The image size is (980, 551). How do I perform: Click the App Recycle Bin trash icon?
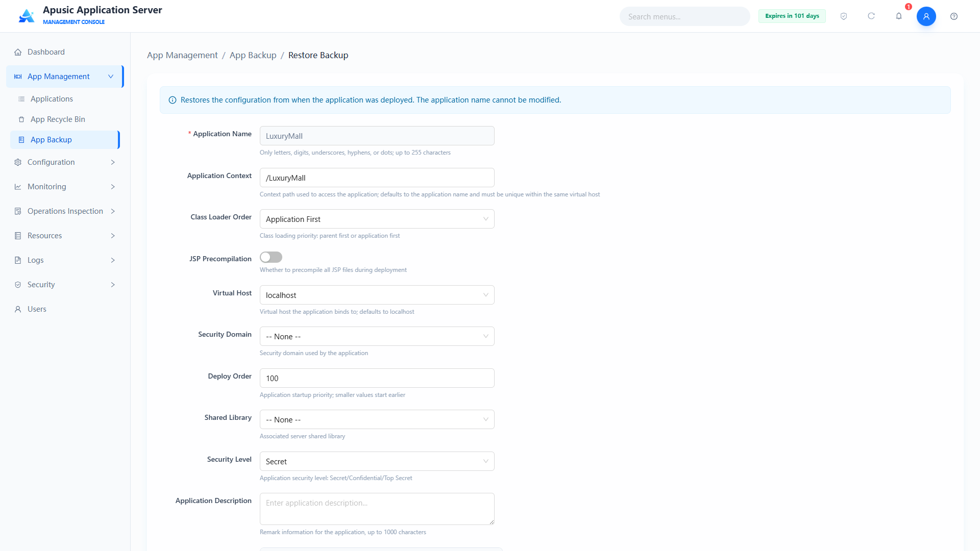pos(21,119)
